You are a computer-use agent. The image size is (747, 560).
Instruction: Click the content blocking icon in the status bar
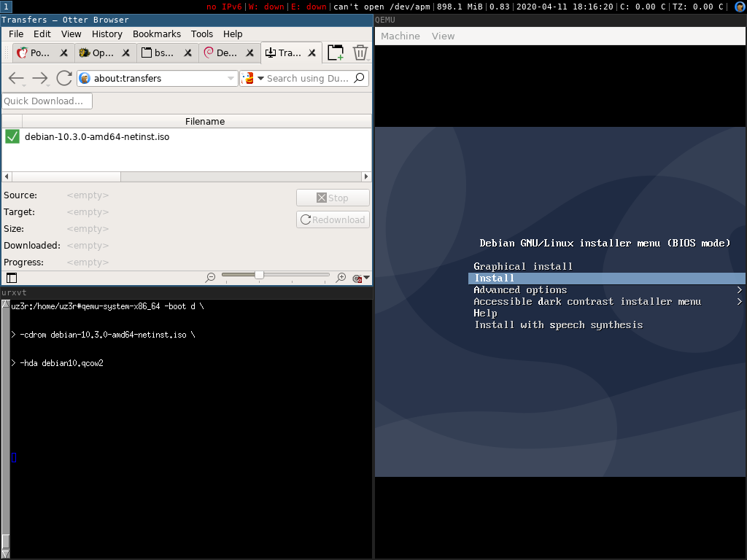point(357,279)
